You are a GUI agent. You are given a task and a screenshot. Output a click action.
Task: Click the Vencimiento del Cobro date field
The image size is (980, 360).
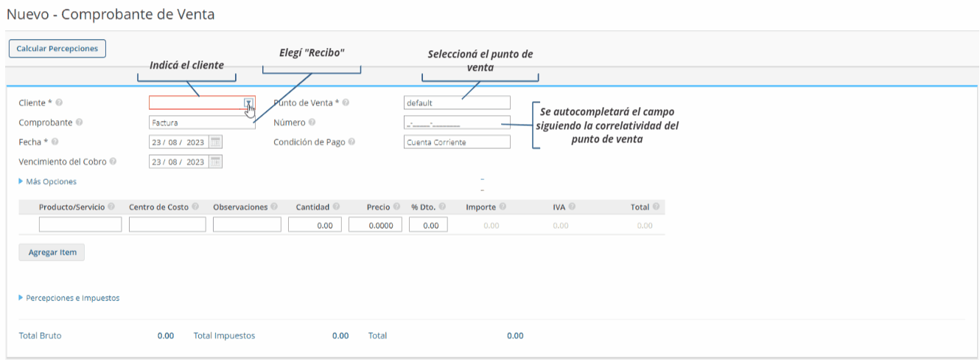pos(179,162)
